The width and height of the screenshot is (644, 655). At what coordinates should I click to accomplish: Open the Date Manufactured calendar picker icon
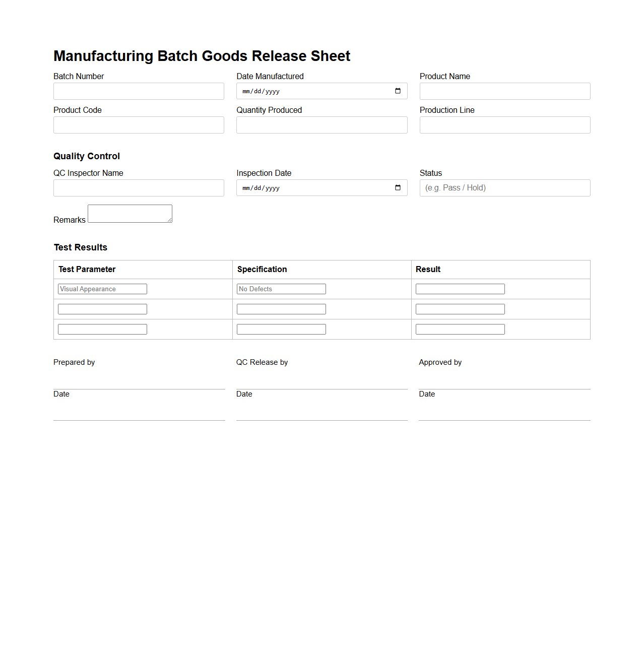397,91
